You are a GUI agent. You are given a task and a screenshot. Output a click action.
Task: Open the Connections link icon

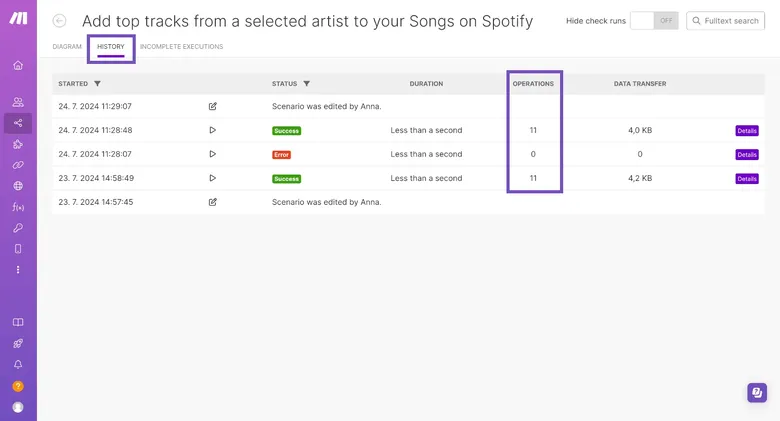18,165
